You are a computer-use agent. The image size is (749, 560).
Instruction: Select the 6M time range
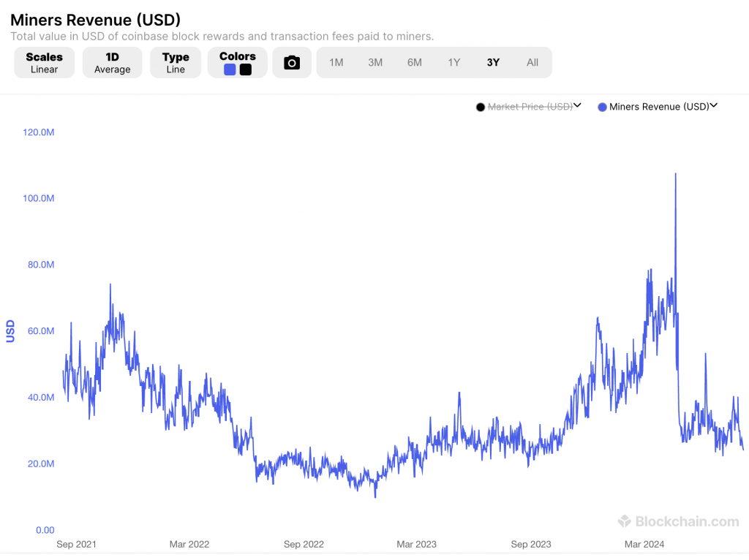coord(415,63)
